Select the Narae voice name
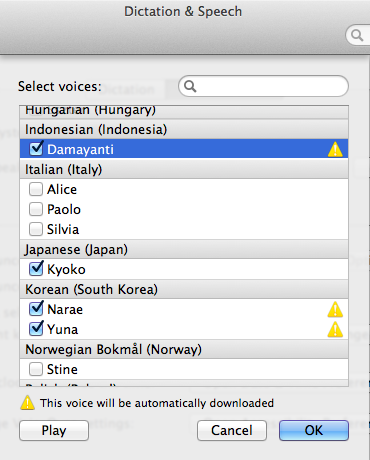This screenshot has height=460, width=370. [65, 309]
